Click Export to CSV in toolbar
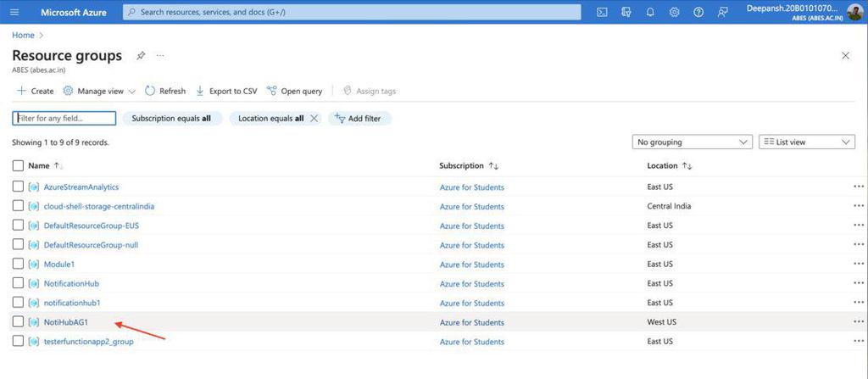The width and height of the screenshot is (868, 379). point(226,91)
